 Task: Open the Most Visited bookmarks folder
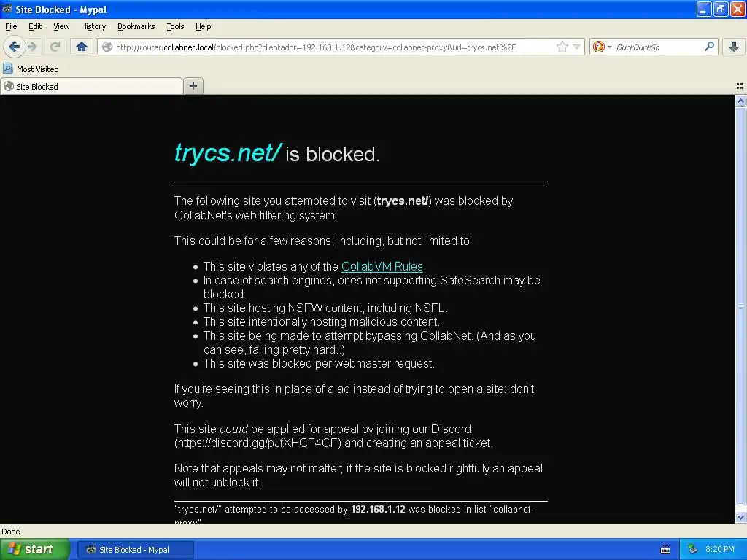[31, 69]
